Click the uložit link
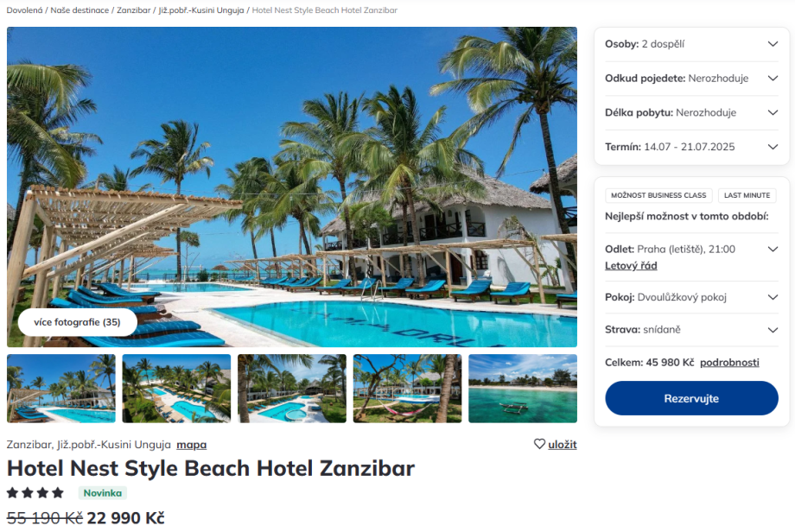The width and height of the screenshot is (795, 532). (x=563, y=445)
